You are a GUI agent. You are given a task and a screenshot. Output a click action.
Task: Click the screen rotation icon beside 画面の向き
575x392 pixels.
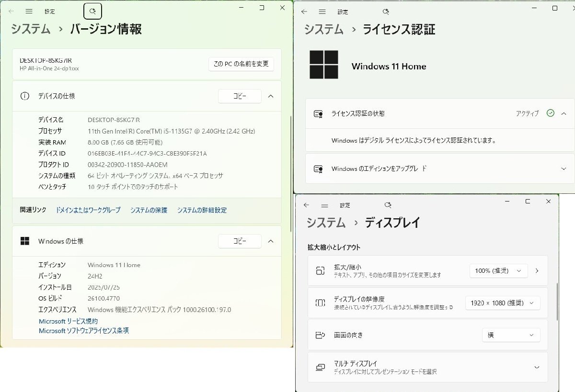pyautogui.click(x=319, y=335)
